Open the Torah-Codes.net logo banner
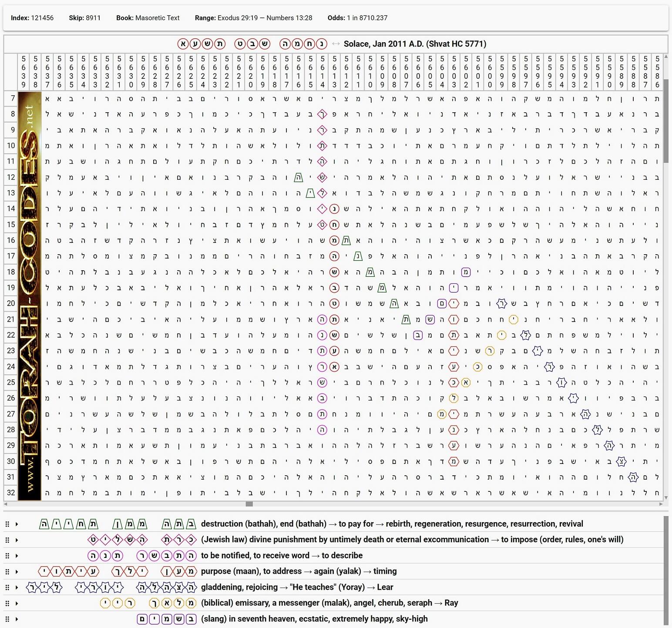 click(x=30, y=296)
